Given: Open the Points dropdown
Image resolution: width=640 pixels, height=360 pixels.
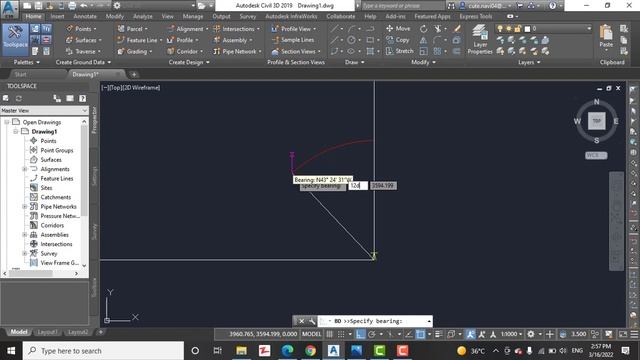Looking at the screenshot, I should tap(81, 29).
